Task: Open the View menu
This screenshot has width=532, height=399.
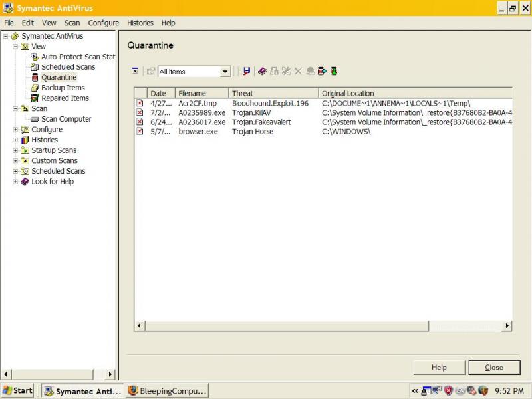Action: [x=49, y=23]
